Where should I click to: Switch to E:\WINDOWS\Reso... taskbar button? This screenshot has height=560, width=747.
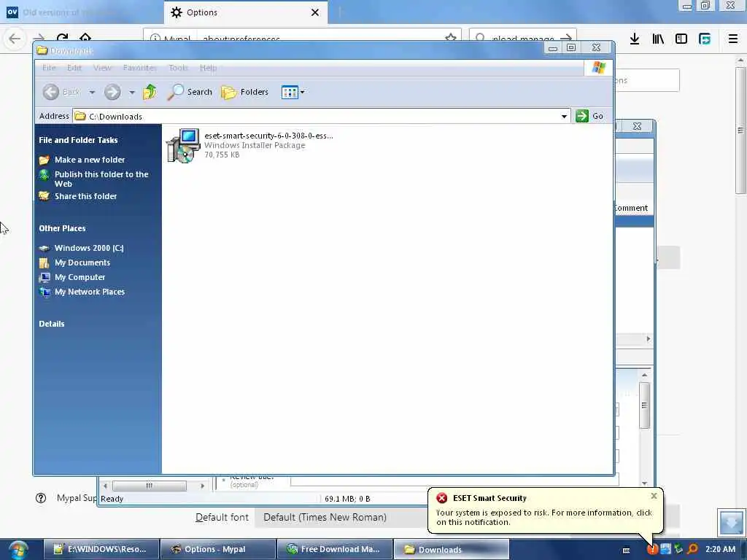pos(101,550)
